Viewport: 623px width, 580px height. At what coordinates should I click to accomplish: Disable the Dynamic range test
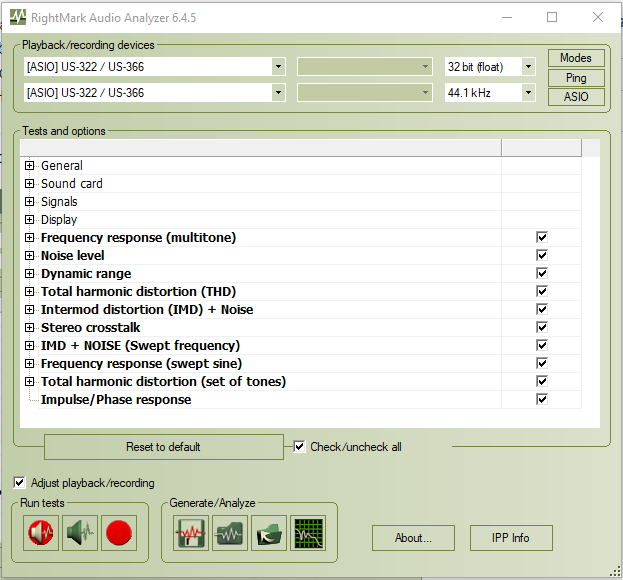pyautogui.click(x=542, y=273)
